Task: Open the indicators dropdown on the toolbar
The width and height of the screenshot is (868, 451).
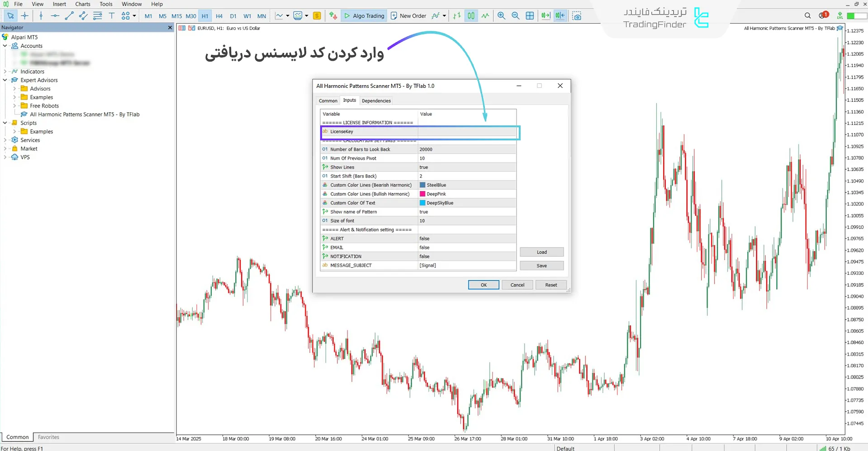Action: click(288, 15)
